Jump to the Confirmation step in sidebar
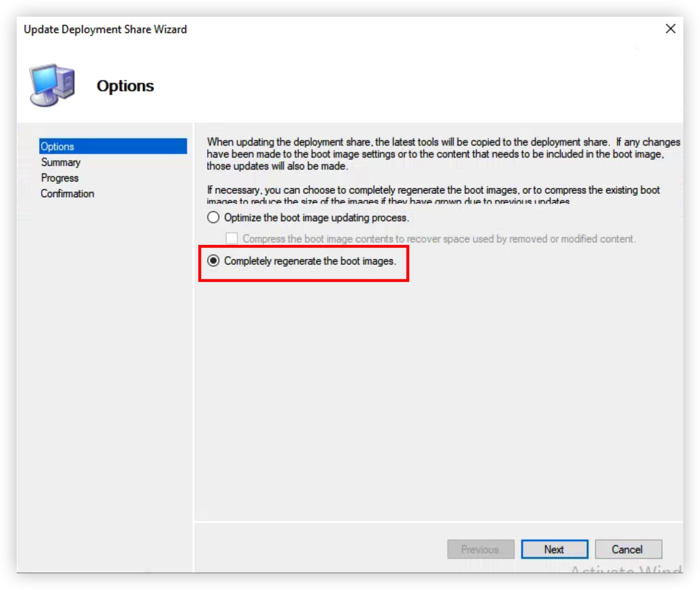Viewport: 700px width, 590px height. coord(67,194)
